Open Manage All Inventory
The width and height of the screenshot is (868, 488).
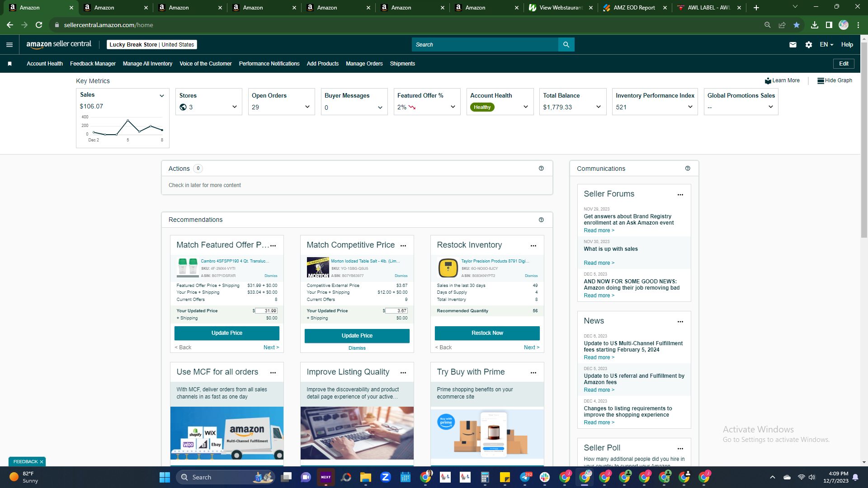tap(147, 64)
